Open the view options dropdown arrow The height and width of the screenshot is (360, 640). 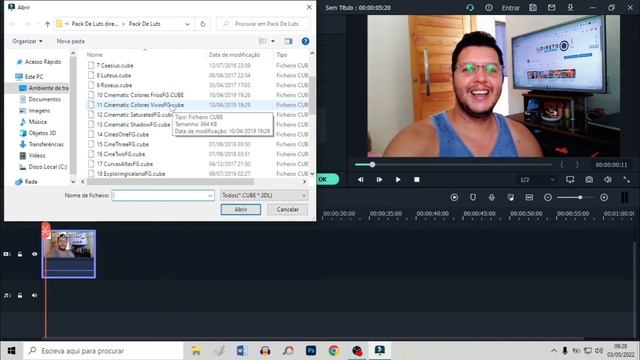click(x=273, y=41)
